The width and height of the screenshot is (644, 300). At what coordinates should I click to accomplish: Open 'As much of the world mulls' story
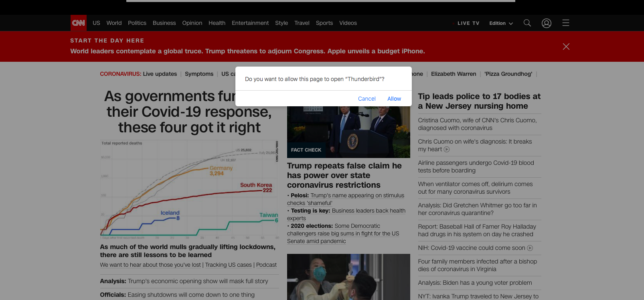[188, 251]
